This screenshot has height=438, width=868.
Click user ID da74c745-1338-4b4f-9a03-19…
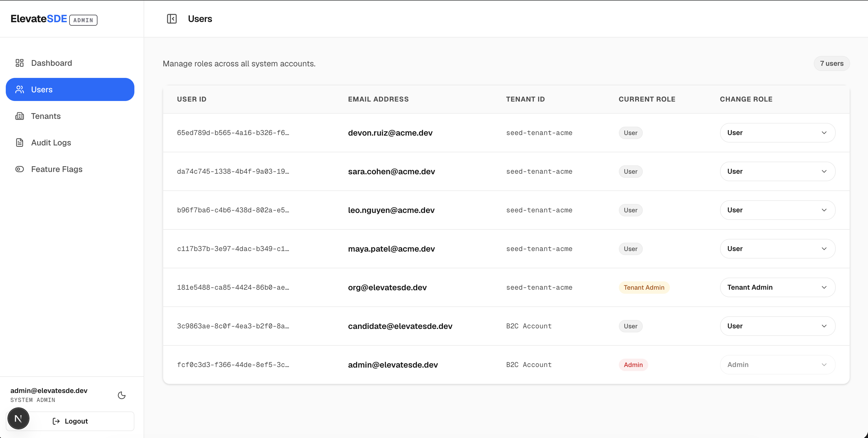point(233,171)
